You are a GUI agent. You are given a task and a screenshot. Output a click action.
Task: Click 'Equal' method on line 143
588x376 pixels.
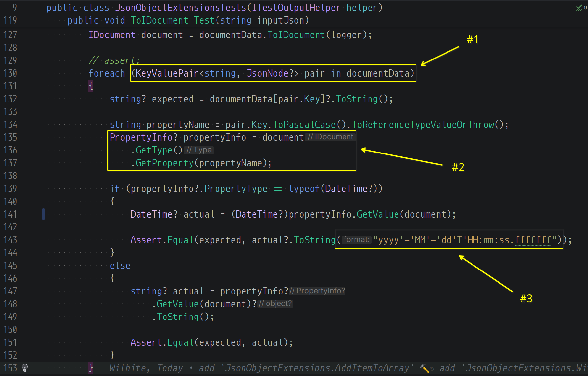[x=181, y=240]
